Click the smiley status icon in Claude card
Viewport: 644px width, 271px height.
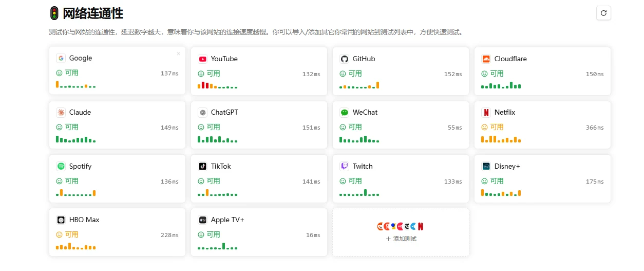pyautogui.click(x=59, y=127)
